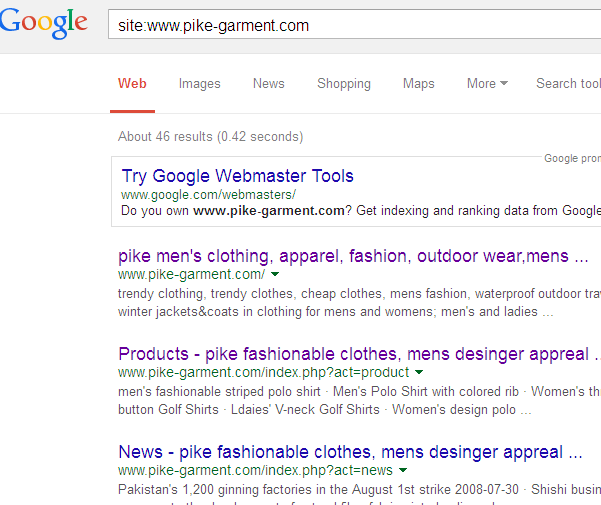Open the News tab
This screenshot has width=601, height=505.
click(x=269, y=83)
